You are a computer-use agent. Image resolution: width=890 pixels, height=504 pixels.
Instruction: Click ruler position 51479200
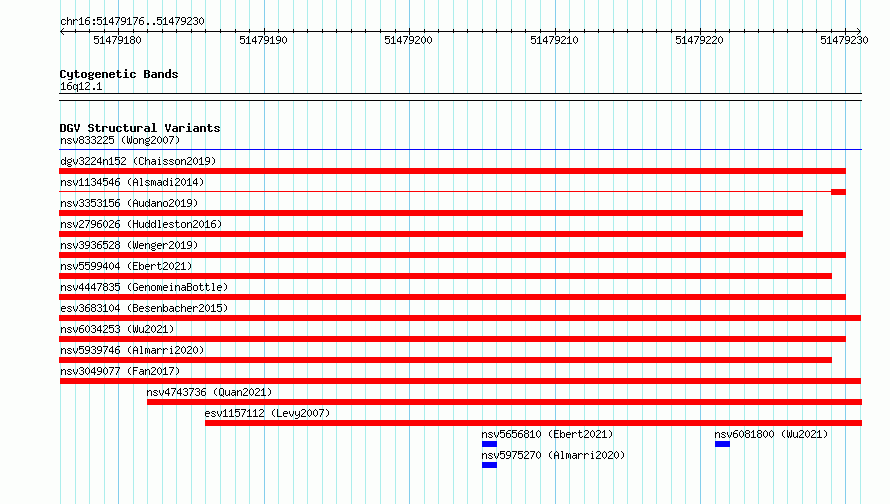408,40
